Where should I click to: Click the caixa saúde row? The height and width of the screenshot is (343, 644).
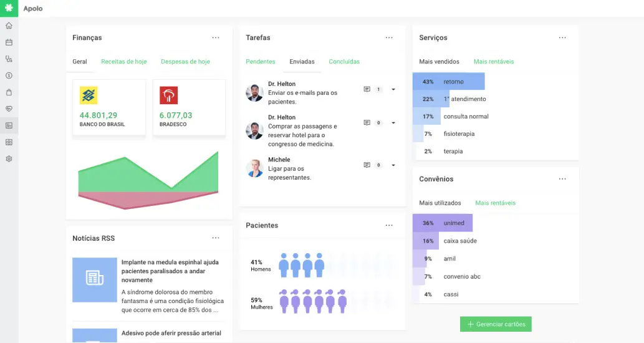tap(496, 241)
